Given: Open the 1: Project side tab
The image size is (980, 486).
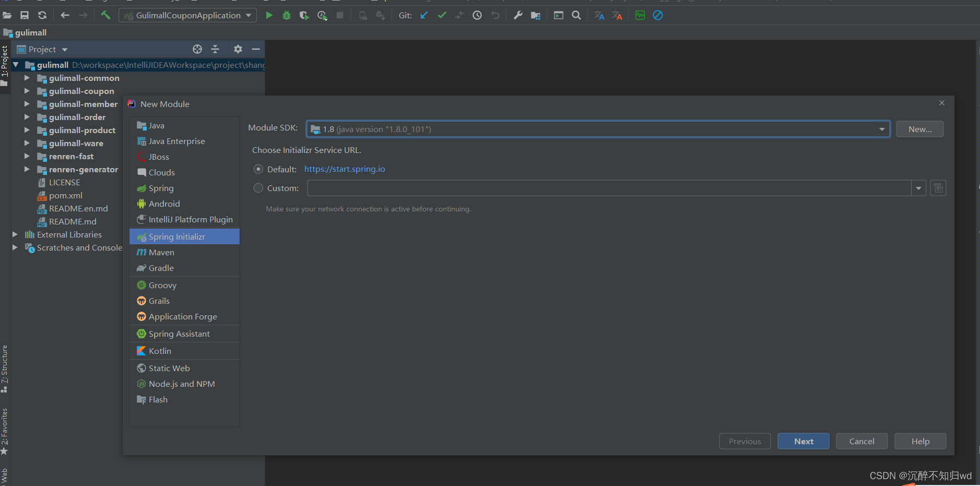Looking at the screenshot, I should pyautogui.click(x=5, y=62).
